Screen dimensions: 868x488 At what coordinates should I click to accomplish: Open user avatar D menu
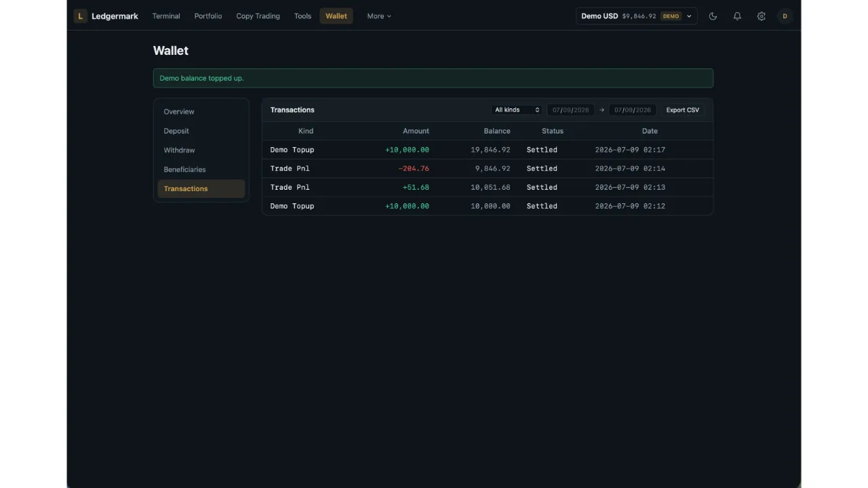(785, 16)
